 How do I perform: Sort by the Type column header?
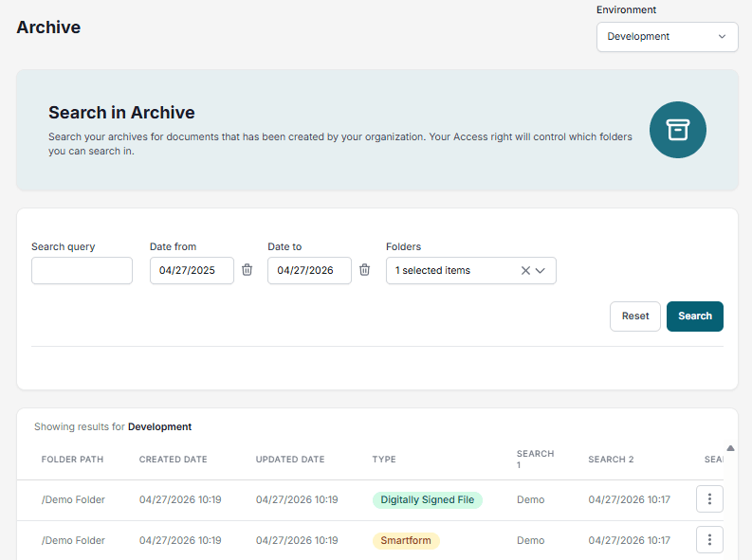[x=384, y=460]
